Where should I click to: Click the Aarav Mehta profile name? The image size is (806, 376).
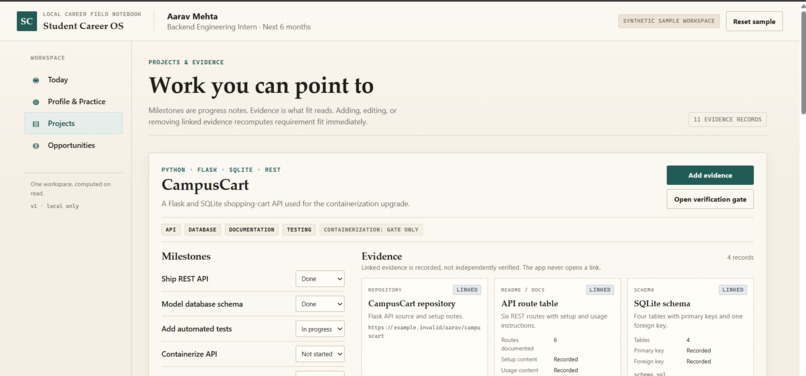[192, 16]
